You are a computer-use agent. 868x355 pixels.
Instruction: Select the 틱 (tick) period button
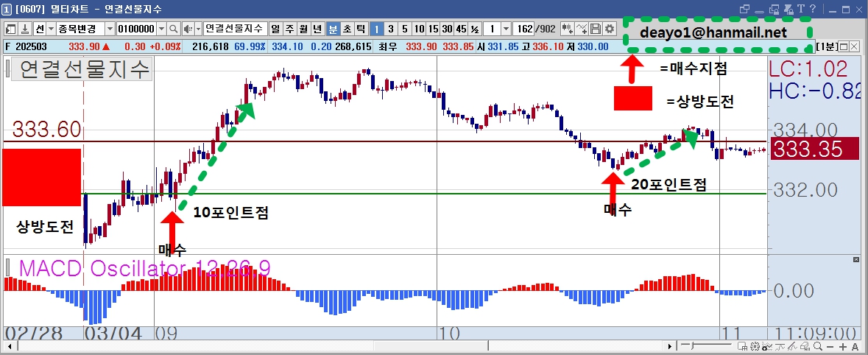point(361,29)
